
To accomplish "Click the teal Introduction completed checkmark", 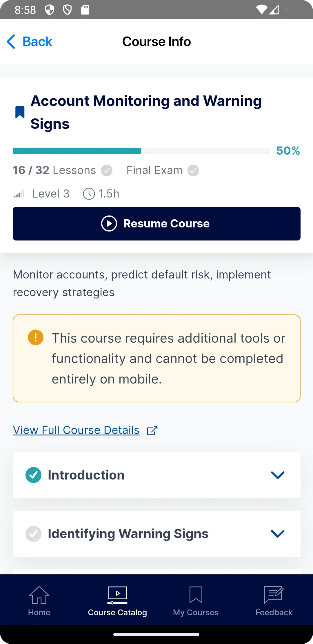I will click(33, 475).
